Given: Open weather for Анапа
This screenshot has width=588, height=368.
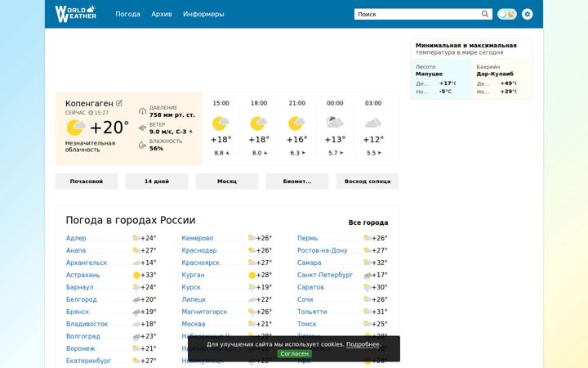Looking at the screenshot, I should 76,250.
